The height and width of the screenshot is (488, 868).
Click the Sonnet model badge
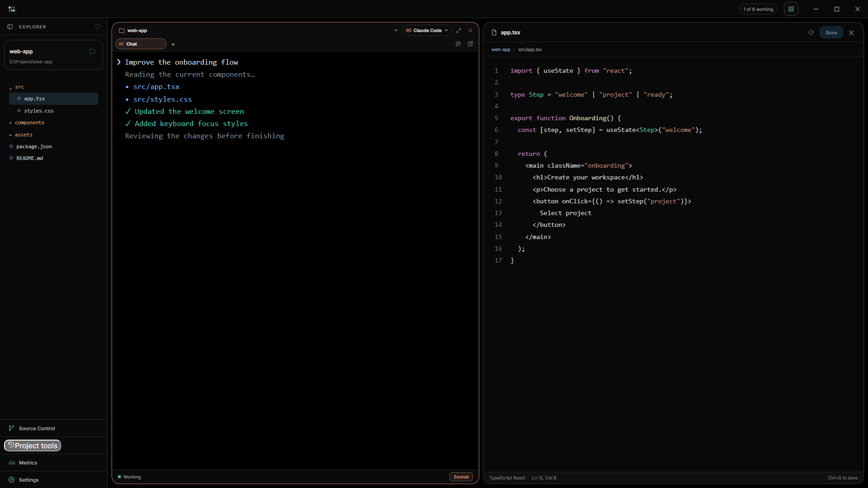coord(461,477)
